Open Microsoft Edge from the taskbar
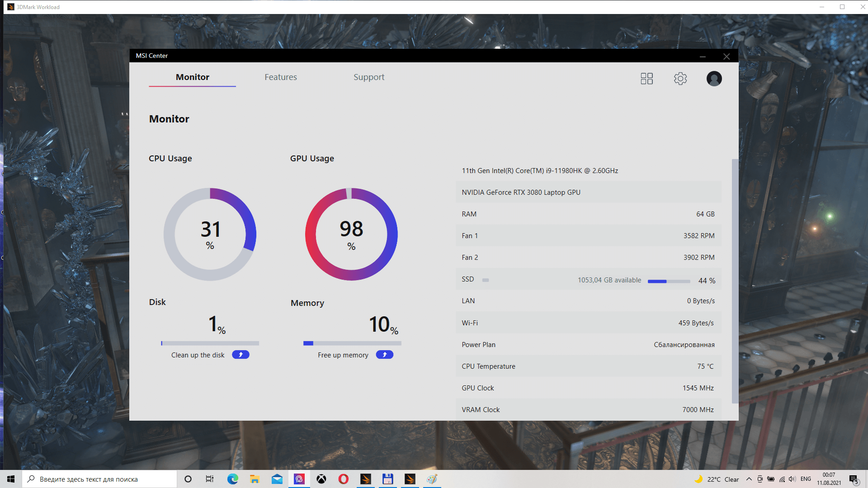This screenshot has height=488, width=868. coord(233,479)
